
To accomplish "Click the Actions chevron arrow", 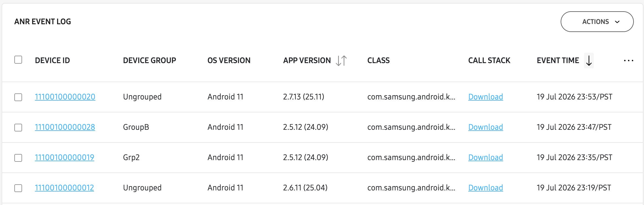I will point(618,22).
